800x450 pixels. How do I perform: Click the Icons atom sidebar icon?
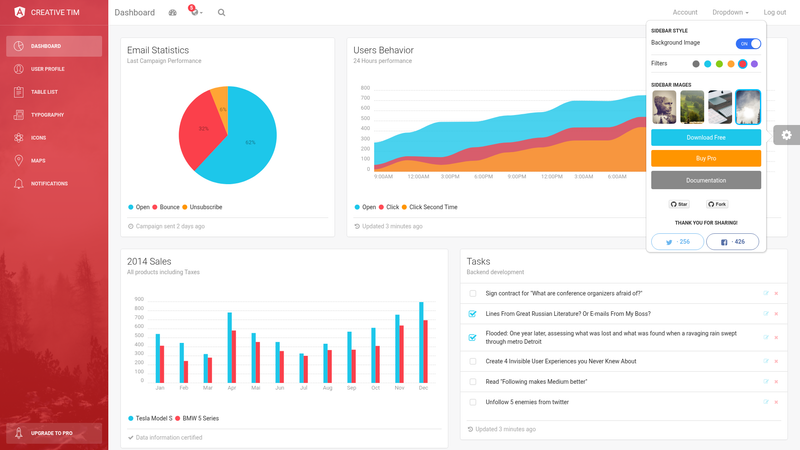click(x=19, y=138)
